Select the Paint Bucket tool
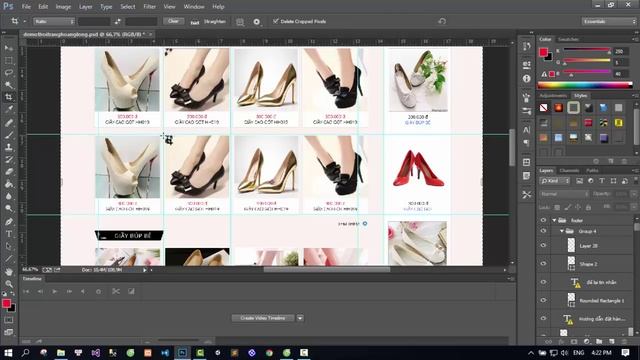 click(9, 184)
